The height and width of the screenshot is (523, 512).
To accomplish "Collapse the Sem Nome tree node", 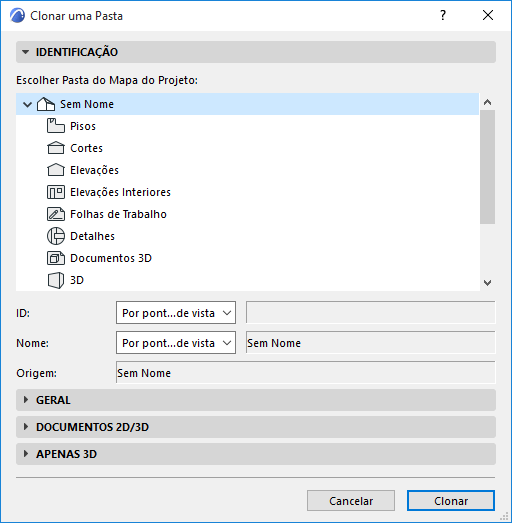I will click(x=27, y=104).
